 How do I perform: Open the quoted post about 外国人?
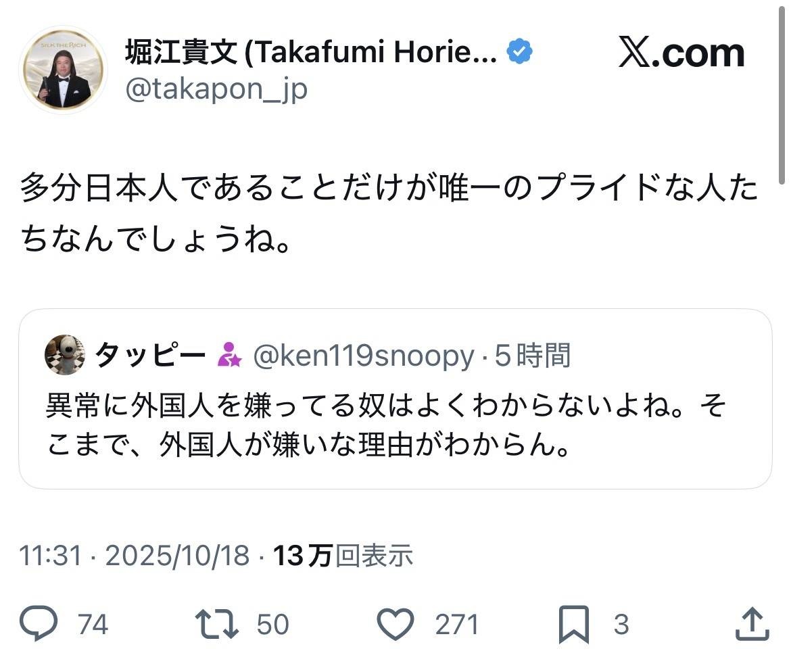[x=395, y=426]
